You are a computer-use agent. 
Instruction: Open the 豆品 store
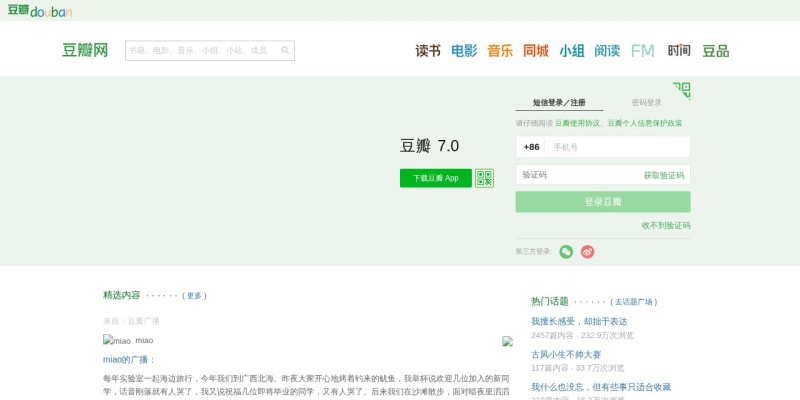[715, 51]
